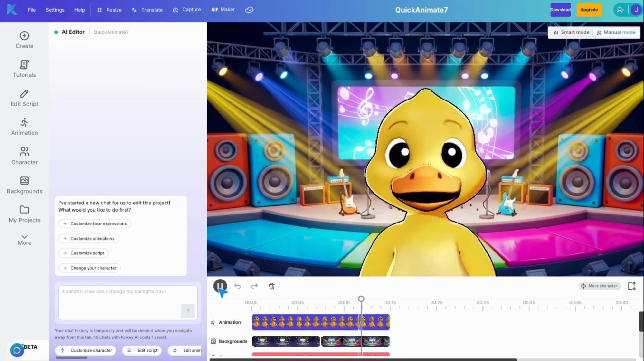Click the trash delete icon

[271, 286]
